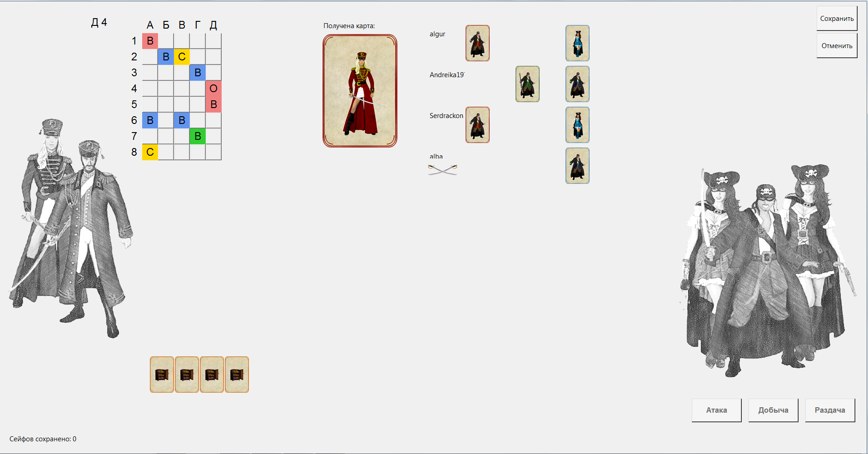
Task: Click the Раздача button
Action: tap(830, 410)
